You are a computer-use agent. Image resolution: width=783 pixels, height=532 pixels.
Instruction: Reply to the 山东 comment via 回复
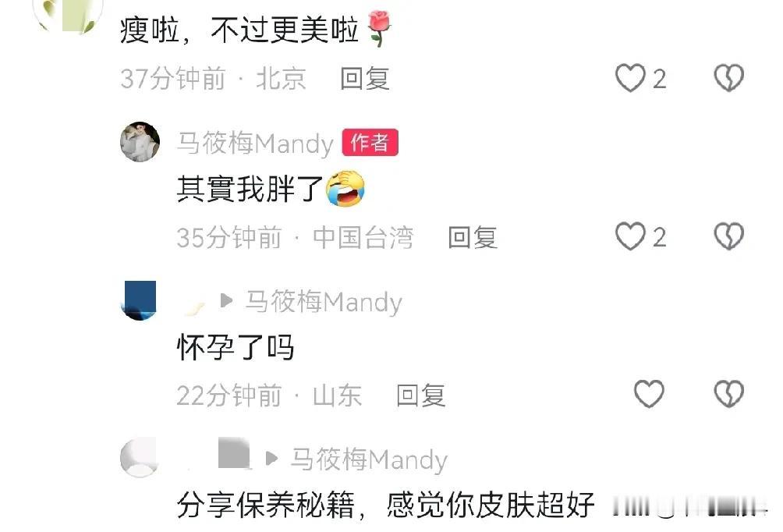pyautogui.click(x=421, y=395)
